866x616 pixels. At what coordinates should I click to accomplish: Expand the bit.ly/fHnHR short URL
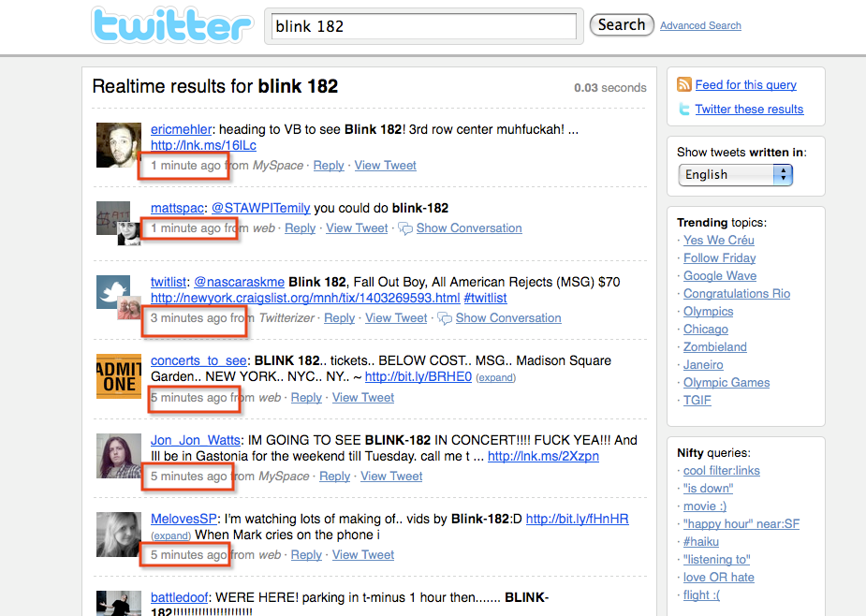tap(171, 535)
